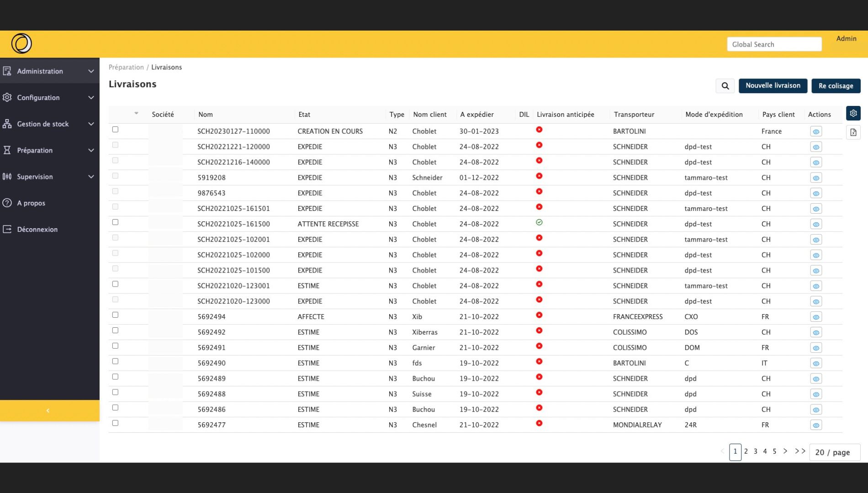View delivery 5692490 with eye icon

point(816,363)
